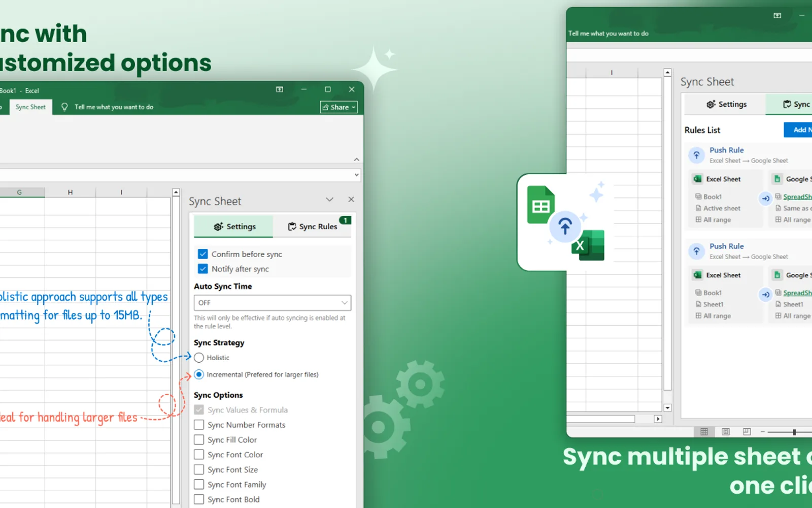Select the Incremental sync strategy
Image resolution: width=812 pixels, height=508 pixels.
click(199, 374)
